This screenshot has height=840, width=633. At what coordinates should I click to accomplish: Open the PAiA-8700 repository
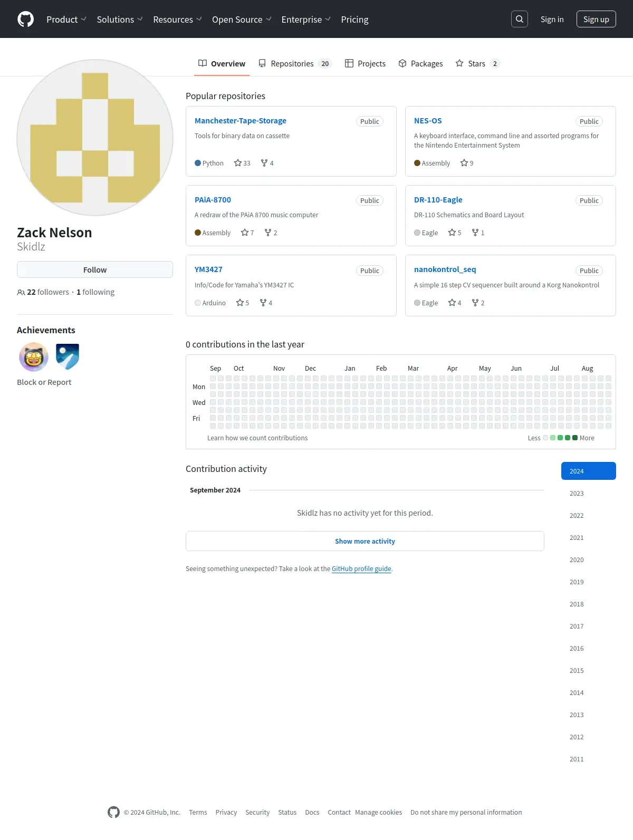point(213,199)
